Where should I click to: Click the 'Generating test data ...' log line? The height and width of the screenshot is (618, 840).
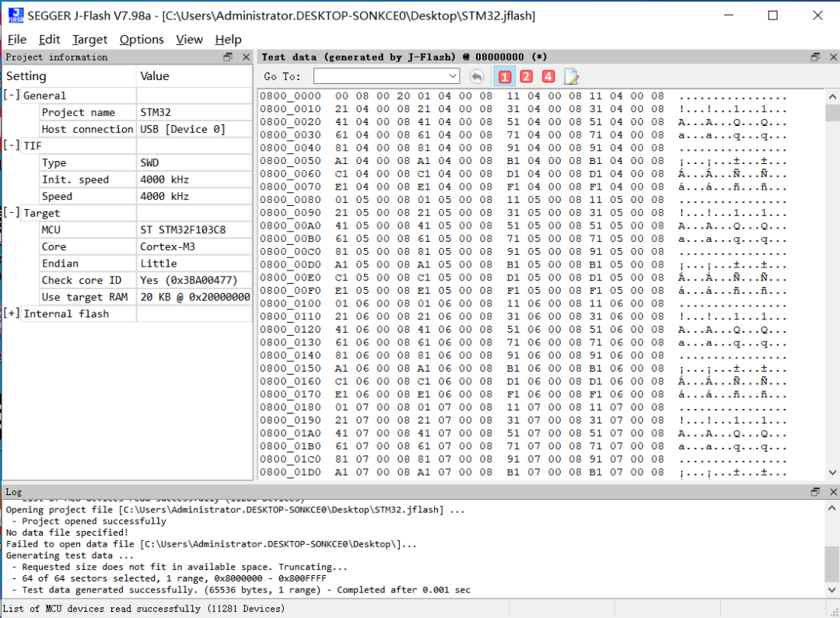tap(70, 555)
